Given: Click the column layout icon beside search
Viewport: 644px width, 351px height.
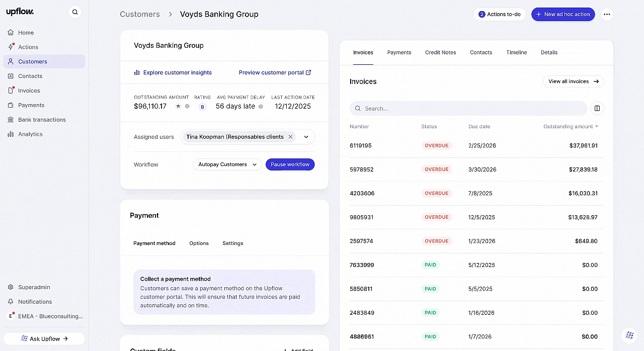Looking at the screenshot, I should point(597,108).
